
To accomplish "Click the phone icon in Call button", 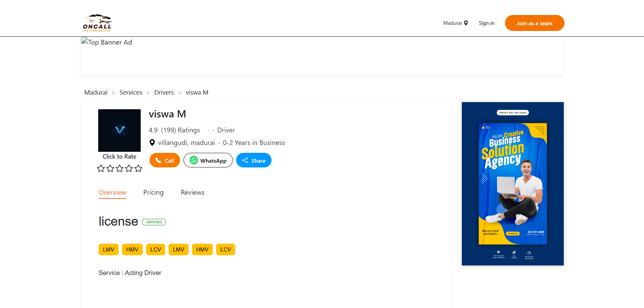I will click(x=158, y=160).
